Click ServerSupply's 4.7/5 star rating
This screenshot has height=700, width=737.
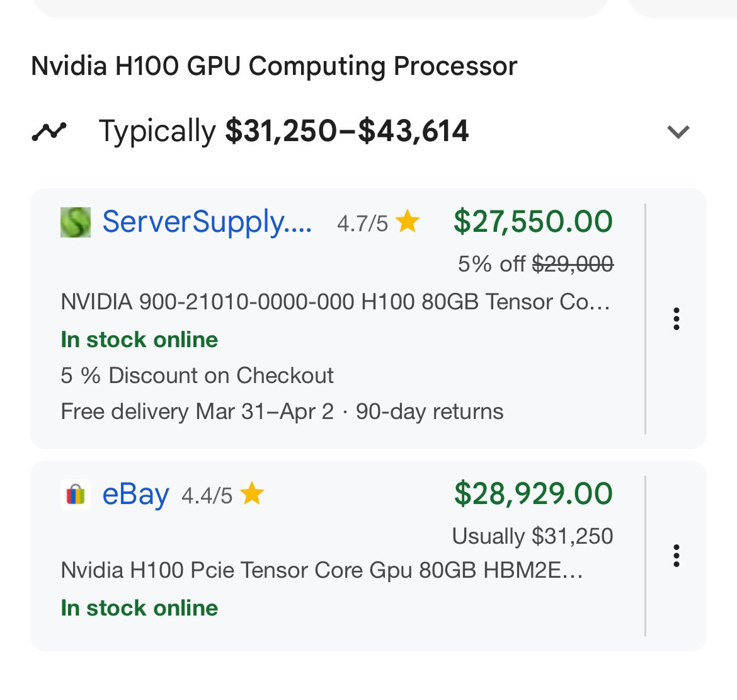pyautogui.click(x=377, y=222)
